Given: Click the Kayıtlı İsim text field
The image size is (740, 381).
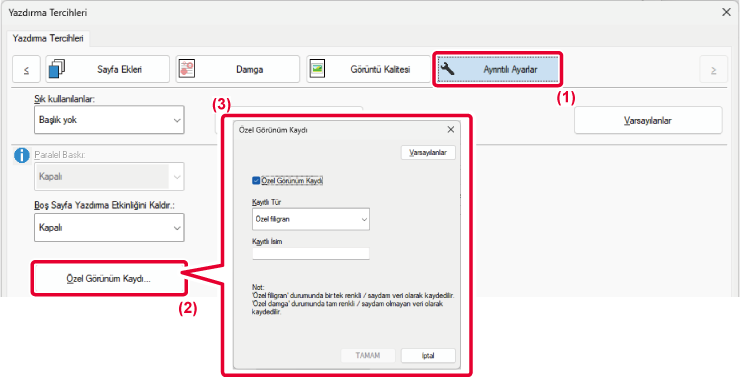Looking at the screenshot, I should [x=311, y=254].
